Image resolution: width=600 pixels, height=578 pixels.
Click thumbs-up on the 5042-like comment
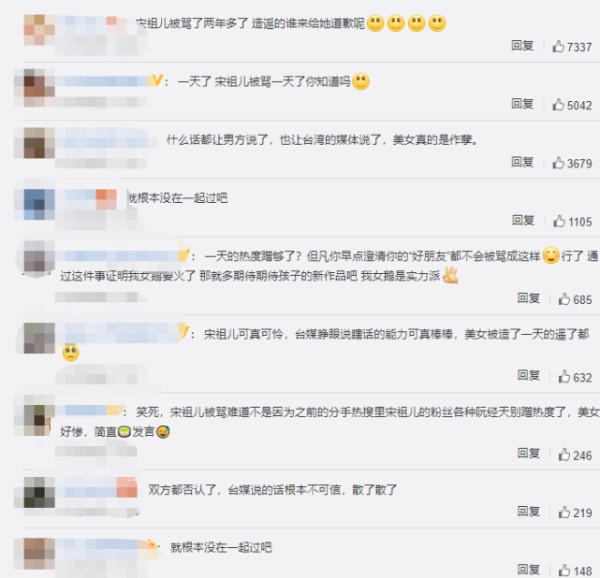[558, 104]
